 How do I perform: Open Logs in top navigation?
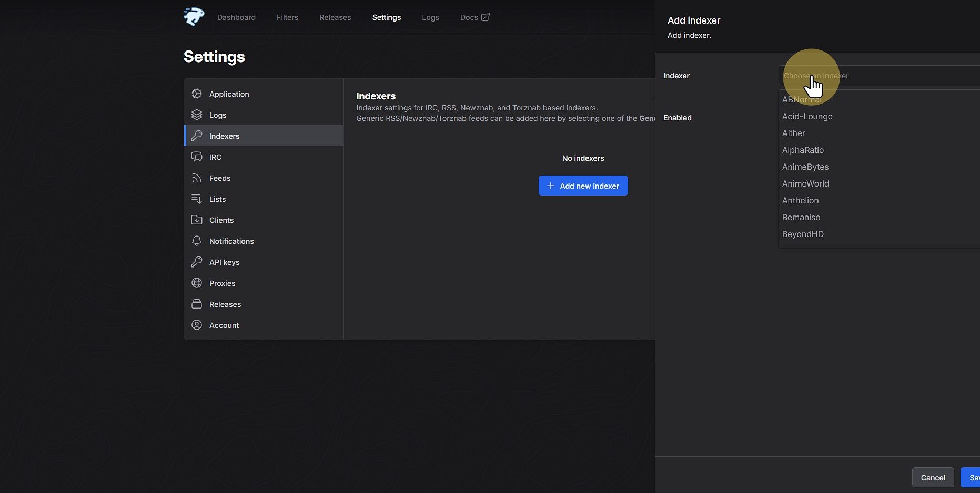pos(430,17)
